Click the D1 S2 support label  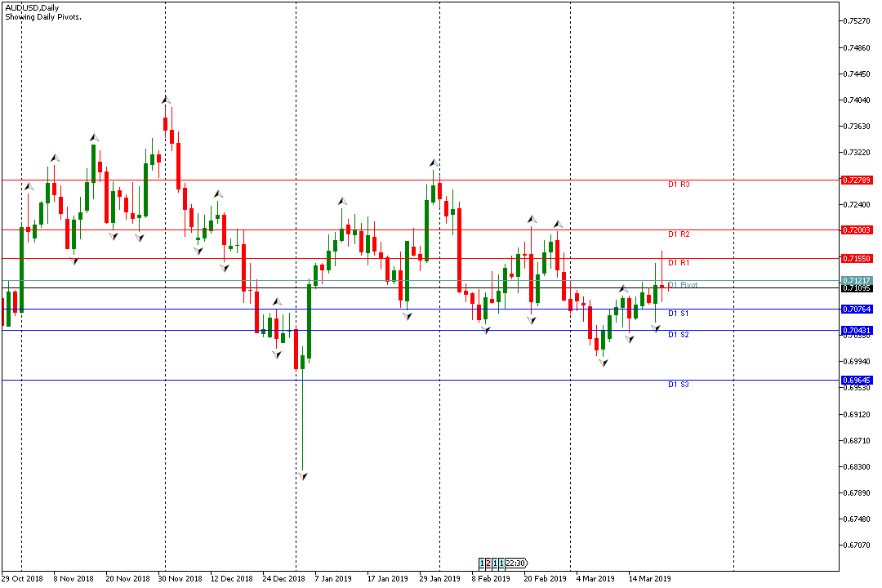[679, 335]
